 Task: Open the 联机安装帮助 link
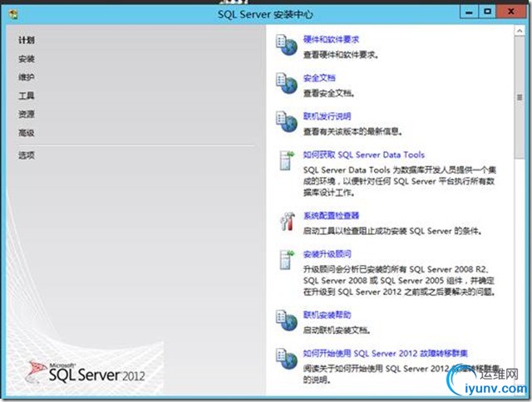(x=327, y=315)
